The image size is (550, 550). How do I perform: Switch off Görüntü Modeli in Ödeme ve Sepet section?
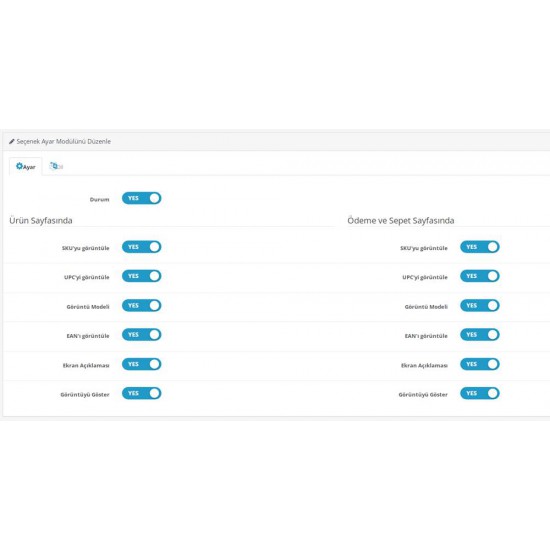pos(479,306)
